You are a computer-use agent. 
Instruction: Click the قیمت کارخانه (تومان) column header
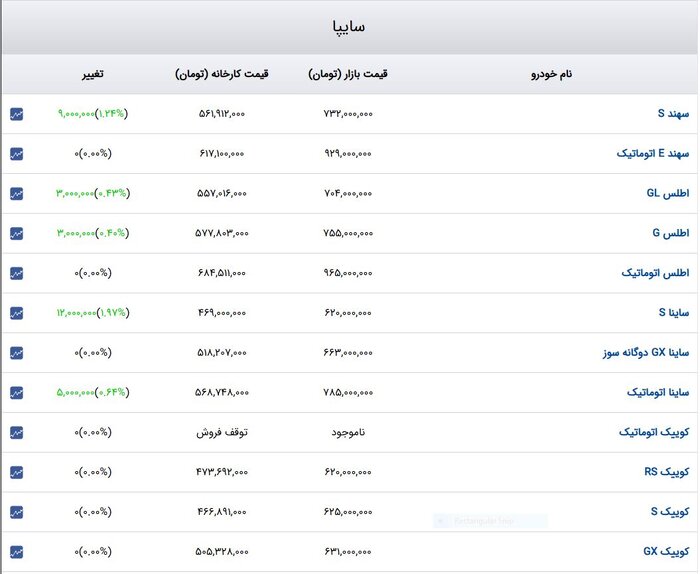tap(221, 75)
